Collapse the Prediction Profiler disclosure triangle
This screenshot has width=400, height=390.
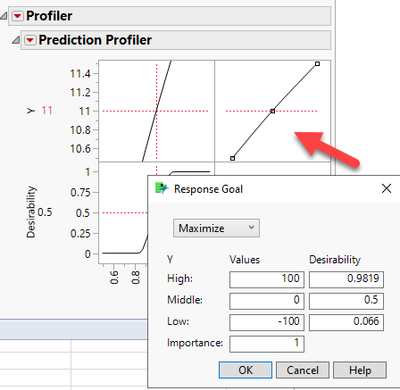pyautogui.click(x=16, y=40)
